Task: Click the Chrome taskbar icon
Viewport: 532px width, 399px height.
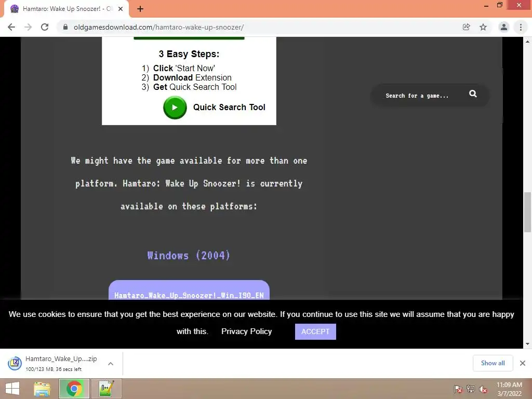Action: (x=74, y=389)
